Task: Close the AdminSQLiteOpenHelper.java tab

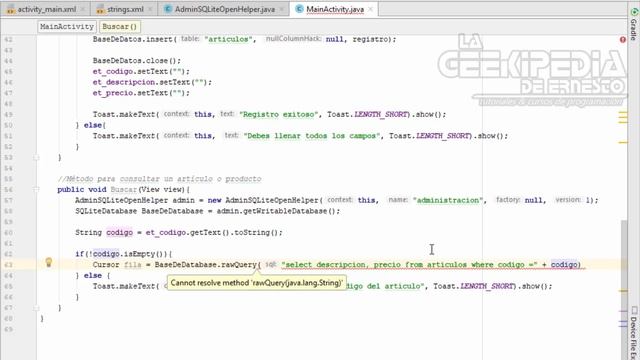Action: tap(282, 9)
